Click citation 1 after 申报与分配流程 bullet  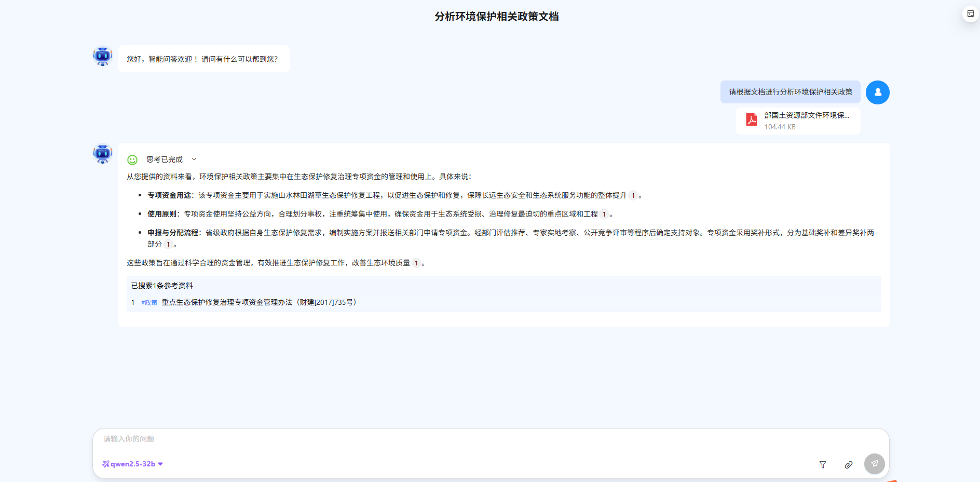pyautogui.click(x=168, y=245)
